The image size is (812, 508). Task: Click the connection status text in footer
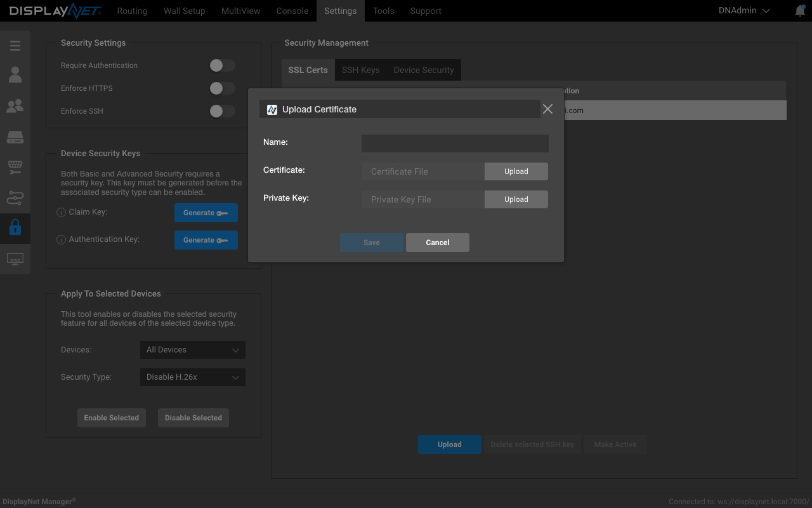739,502
